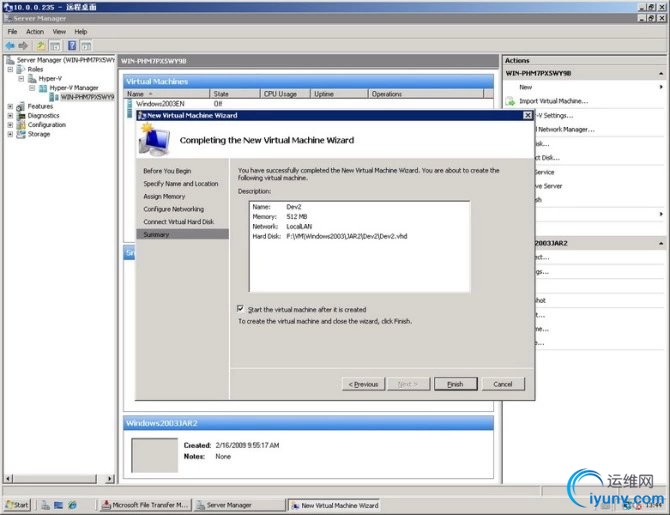Click the wizard title bar icon
The width and height of the screenshot is (670, 515).
(142, 115)
